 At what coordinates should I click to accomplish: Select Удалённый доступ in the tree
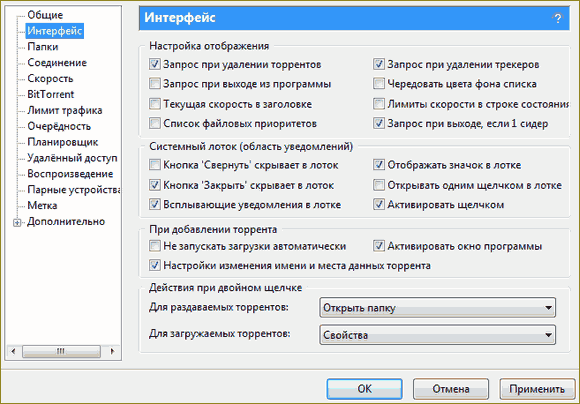[72, 158]
